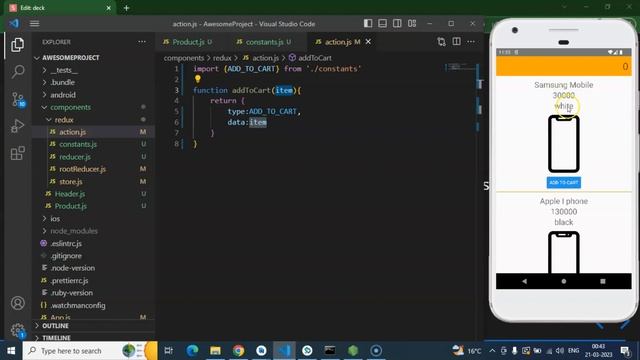Image resolution: width=640 pixels, height=360 pixels.
Task: Toggle primary side bar layout icon
Action: coord(368,23)
